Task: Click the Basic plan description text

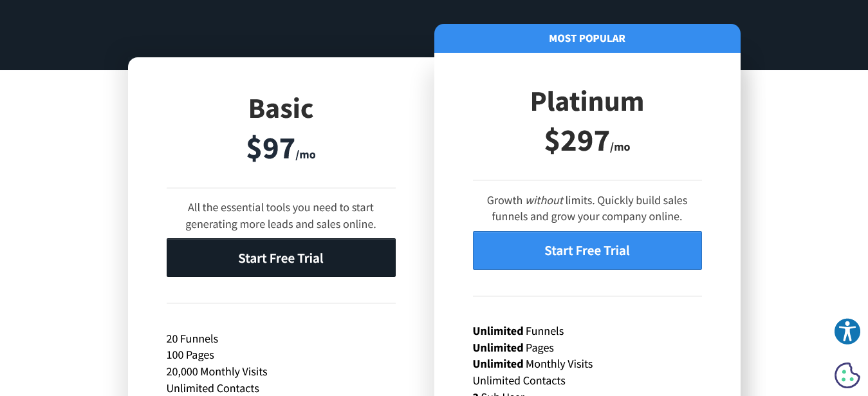Action: point(281,216)
